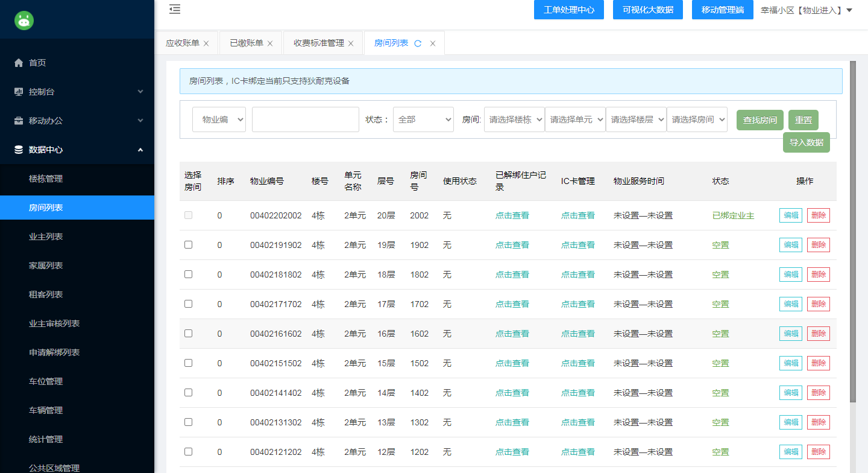The height and width of the screenshot is (473, 868).
Task: Close the 房间列表 tab
Action: tap(432, 43)
